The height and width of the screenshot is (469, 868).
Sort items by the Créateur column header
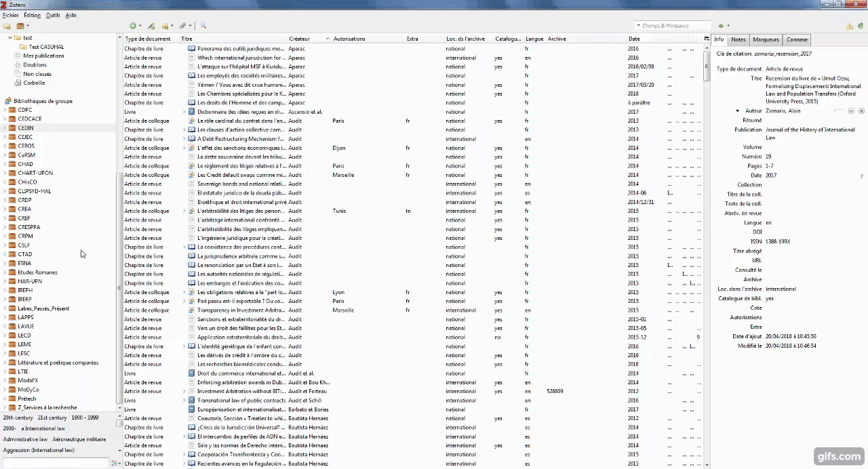point(309,39)
